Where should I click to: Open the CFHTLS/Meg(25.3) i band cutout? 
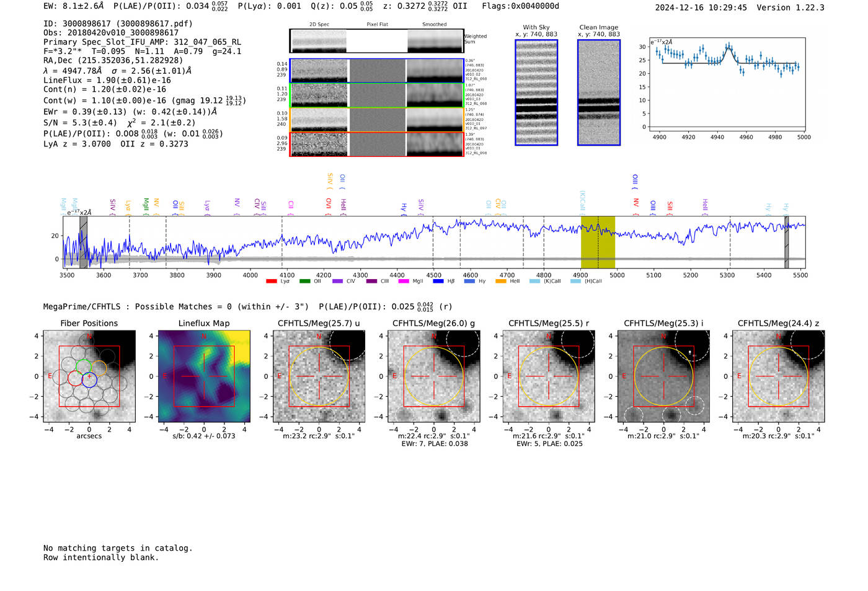(x=663, y=376)
